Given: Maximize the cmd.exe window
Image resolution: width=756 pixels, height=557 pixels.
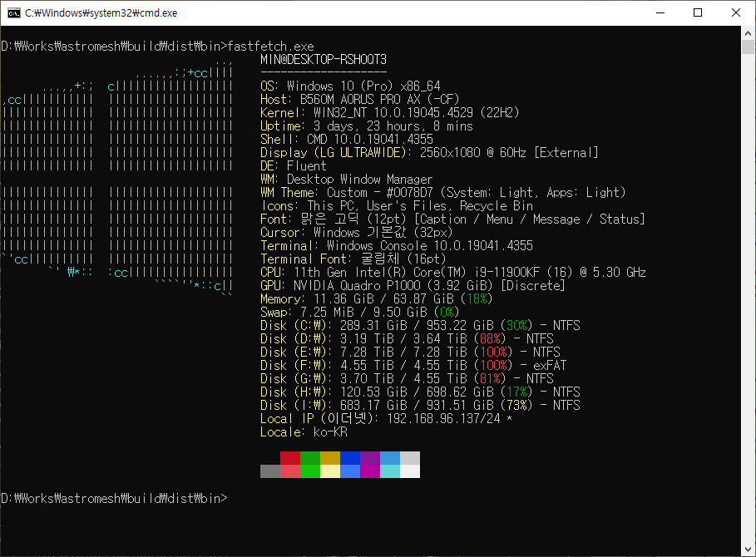Looking at the screenshot, I should click(x=698, y=12).
